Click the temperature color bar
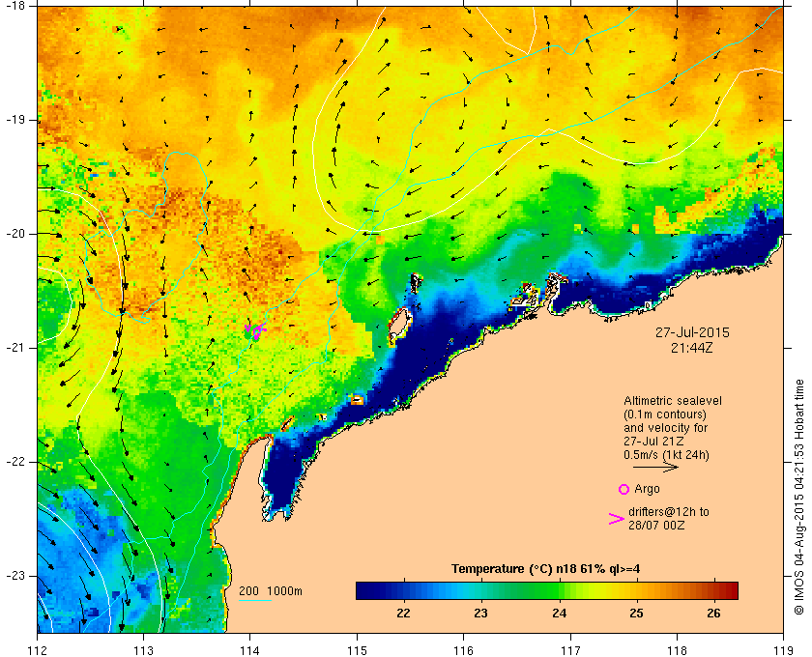 point(547,590)
